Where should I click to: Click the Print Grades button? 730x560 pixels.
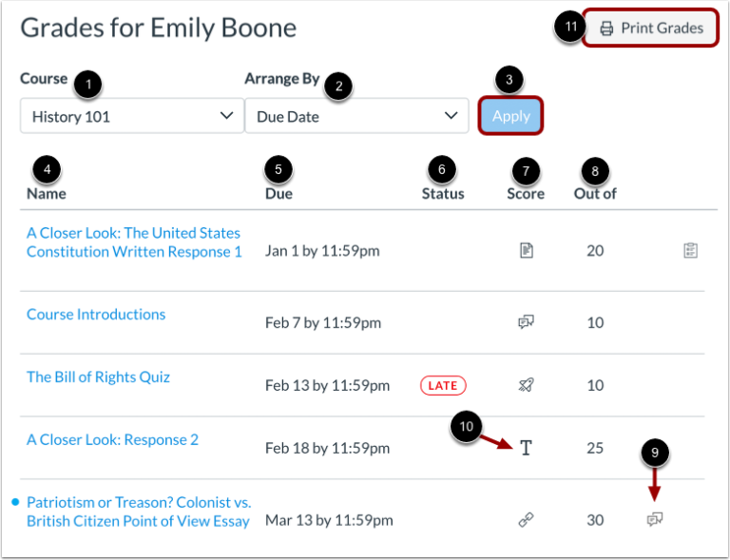651,28
